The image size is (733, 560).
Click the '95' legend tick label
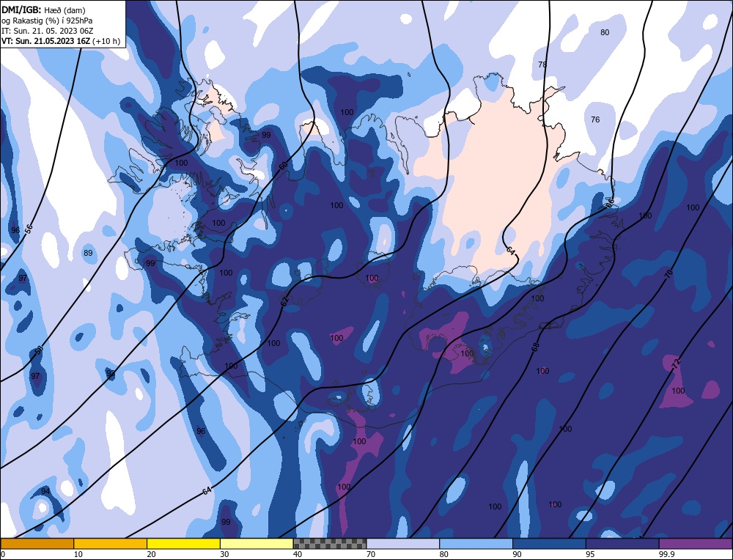[590, 554]
